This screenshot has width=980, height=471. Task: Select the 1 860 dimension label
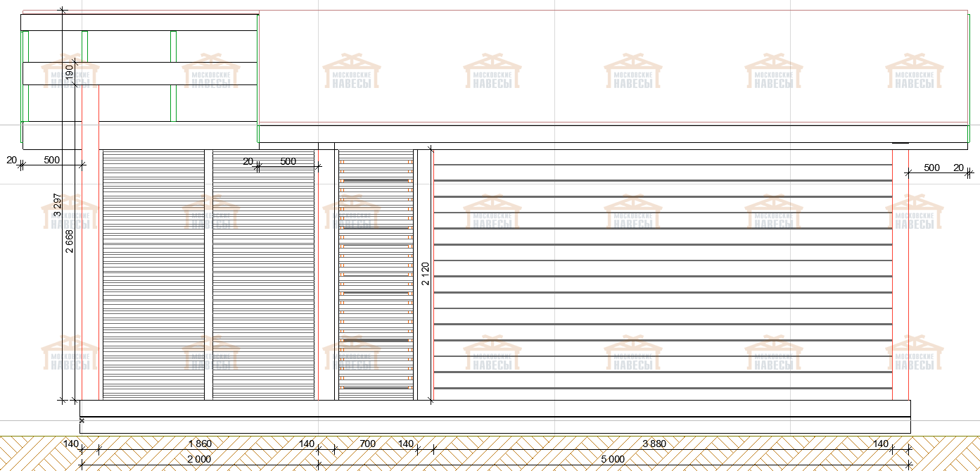tap(200, 444)
